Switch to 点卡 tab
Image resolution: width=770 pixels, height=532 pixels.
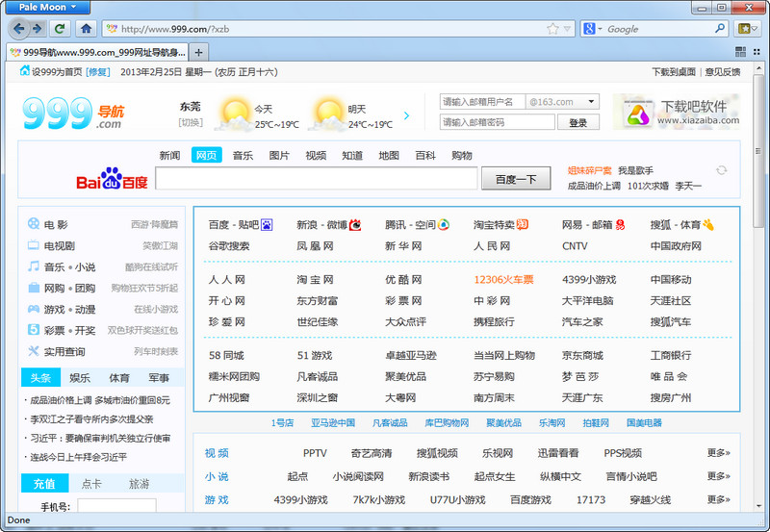[x=91, y=483]
